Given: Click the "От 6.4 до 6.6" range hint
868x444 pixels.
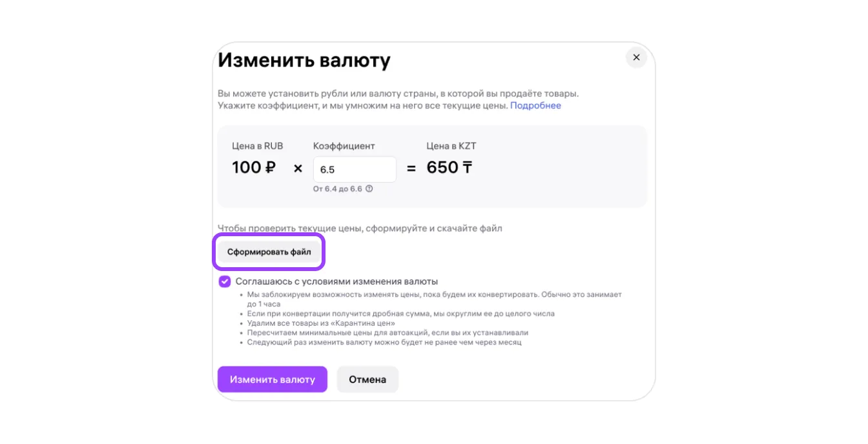Looking at the screenshot, I should [337, 189].
